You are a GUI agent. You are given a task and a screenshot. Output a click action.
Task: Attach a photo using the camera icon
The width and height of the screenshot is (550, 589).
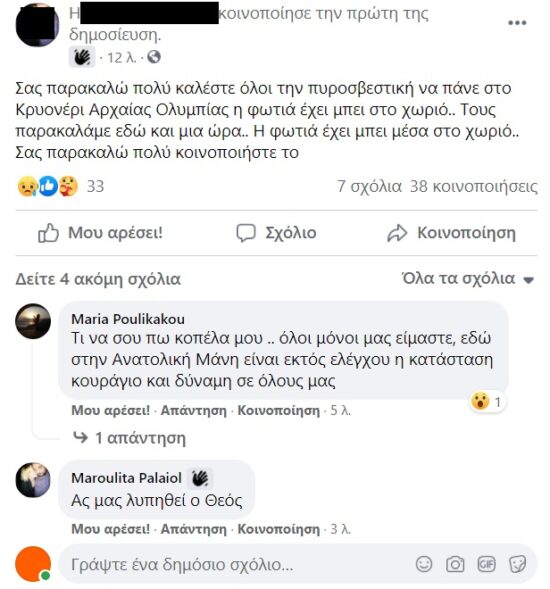tap(455, 564)
